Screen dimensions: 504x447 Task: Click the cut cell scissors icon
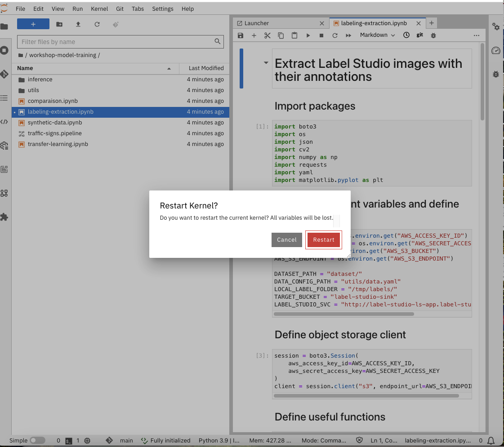[x=268, y=35]
